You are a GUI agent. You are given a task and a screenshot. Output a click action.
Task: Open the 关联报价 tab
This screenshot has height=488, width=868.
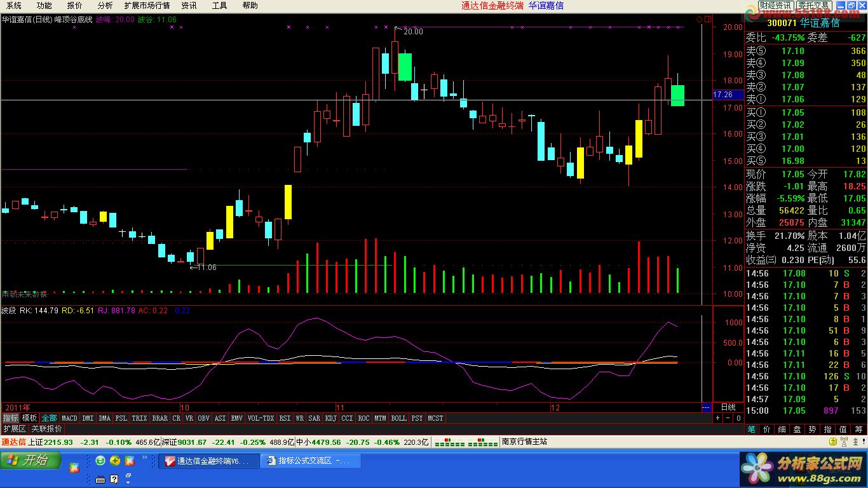pyautogui.click(x=46, y=429)
